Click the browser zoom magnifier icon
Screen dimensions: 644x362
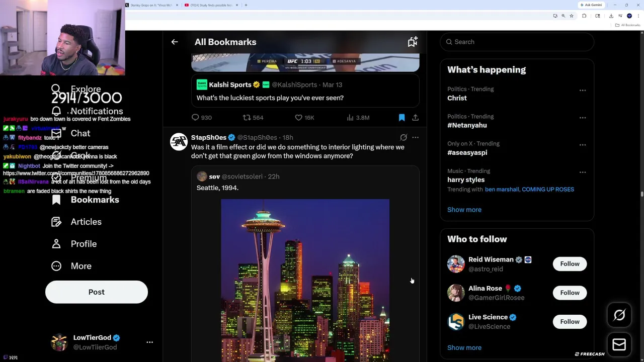pyautogui.click(x=563, y=16)
